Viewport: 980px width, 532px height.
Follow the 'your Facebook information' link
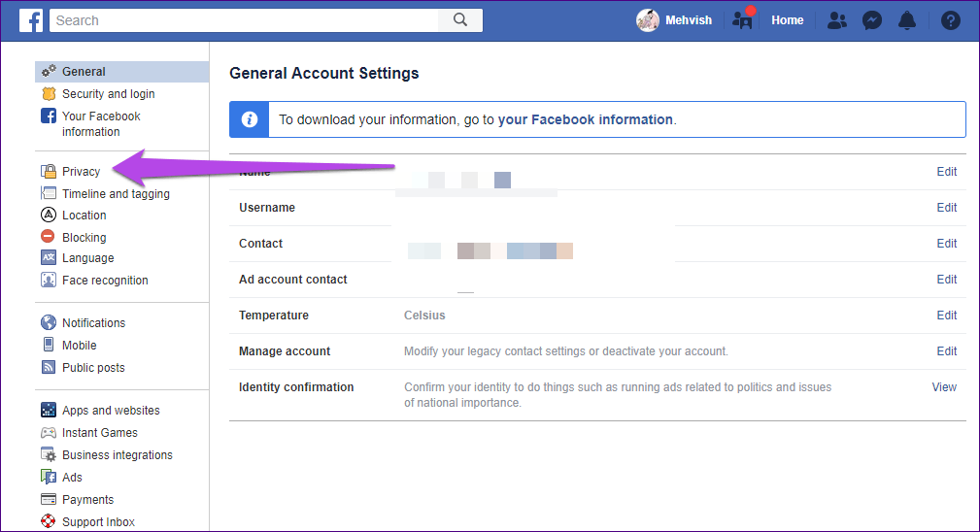(585, 119)
